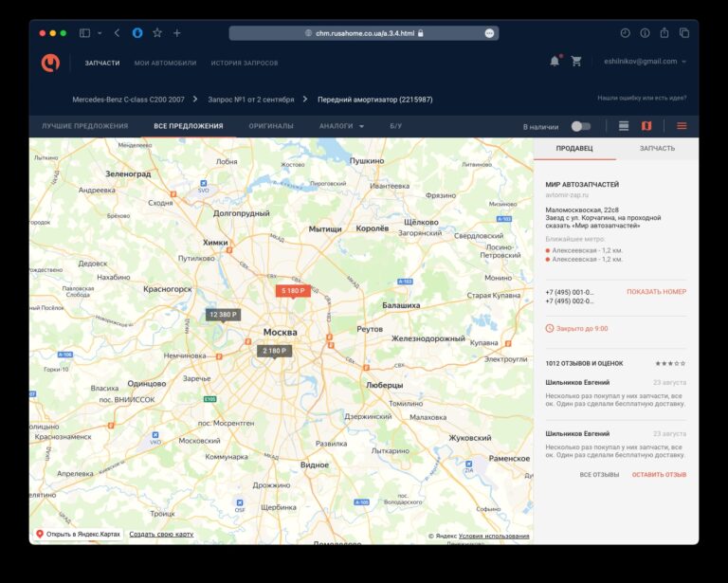Go back in the browser

117,33
